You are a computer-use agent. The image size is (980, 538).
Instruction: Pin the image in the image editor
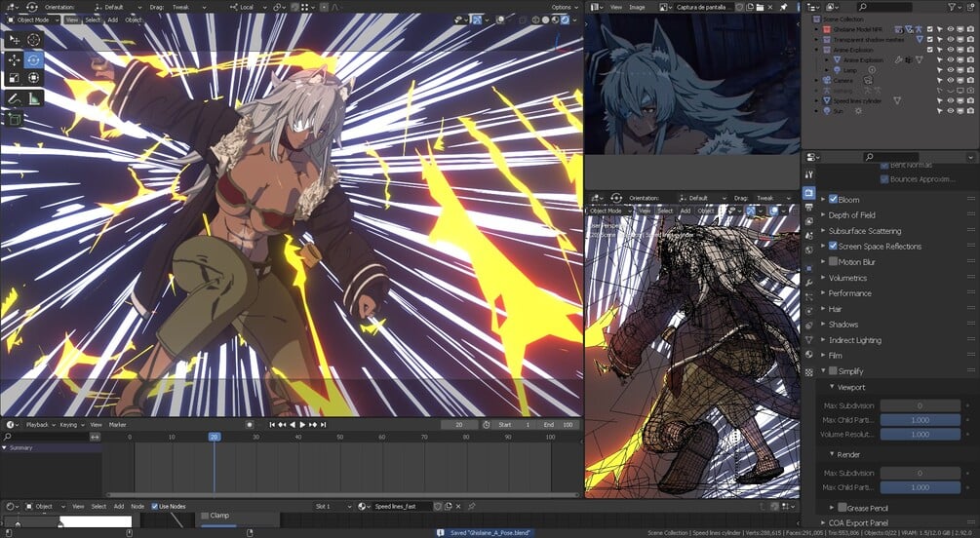[784, 7]
